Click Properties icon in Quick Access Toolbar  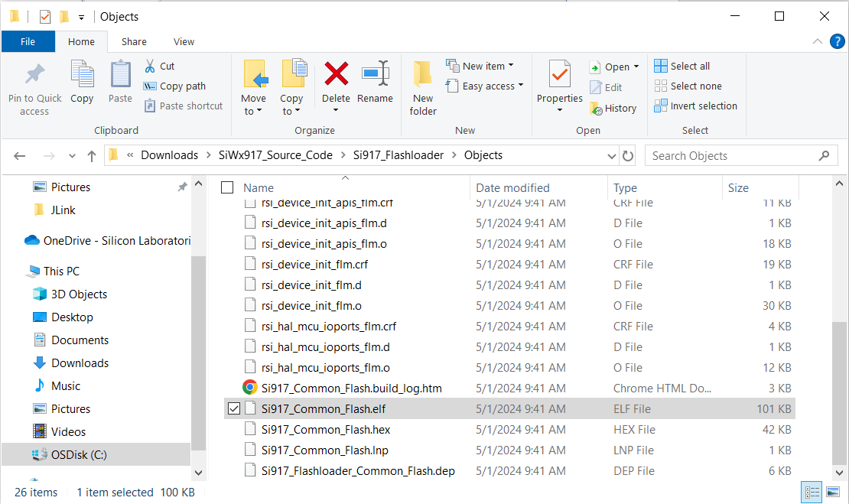click(45, 17)
